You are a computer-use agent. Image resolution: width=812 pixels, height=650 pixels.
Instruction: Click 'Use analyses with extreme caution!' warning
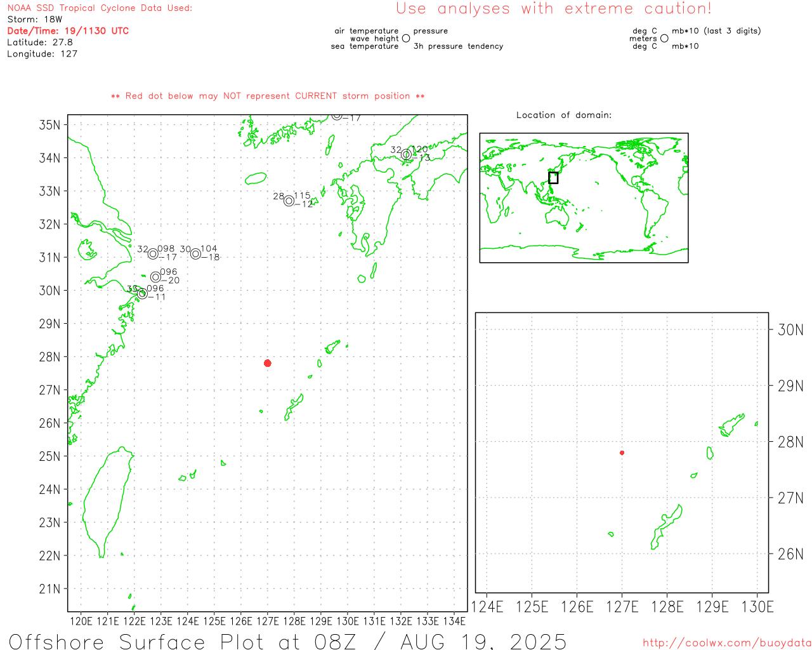click(554, 8)
